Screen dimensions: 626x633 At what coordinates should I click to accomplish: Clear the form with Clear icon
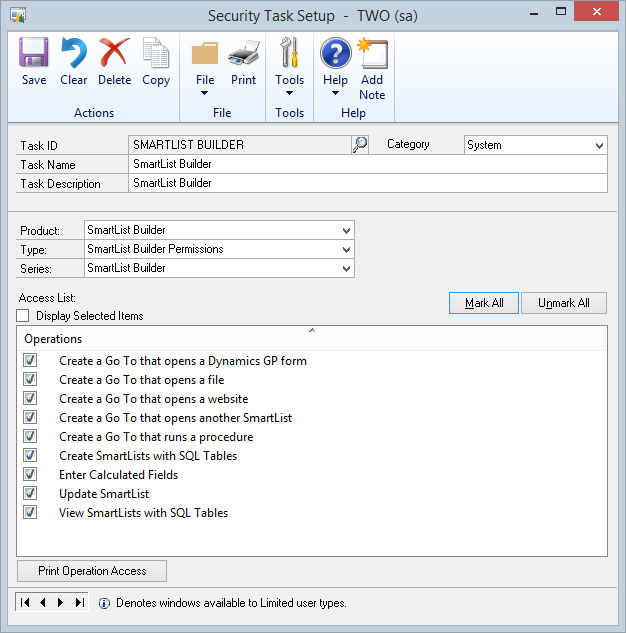click(x=73, y=61)
